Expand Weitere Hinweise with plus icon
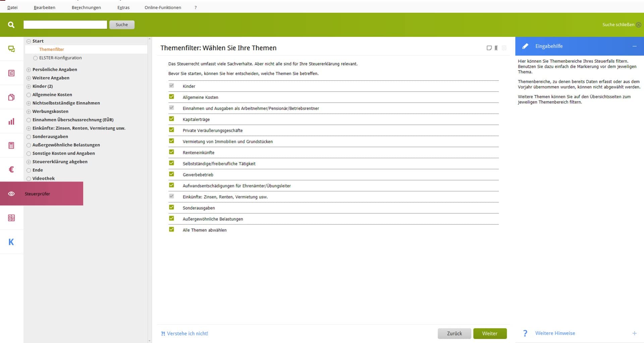Screen dimensions: 644x343 634,333
